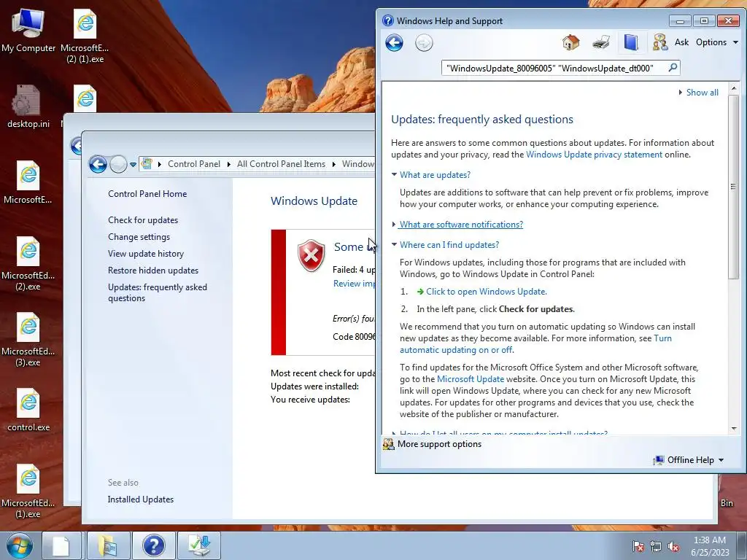Select MicrosoftEd... (2).exe desktop icon

[28, 264]
